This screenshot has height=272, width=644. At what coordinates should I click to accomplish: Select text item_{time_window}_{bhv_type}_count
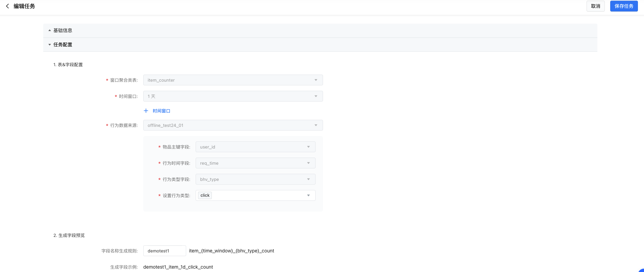click(x=231, y=251)
